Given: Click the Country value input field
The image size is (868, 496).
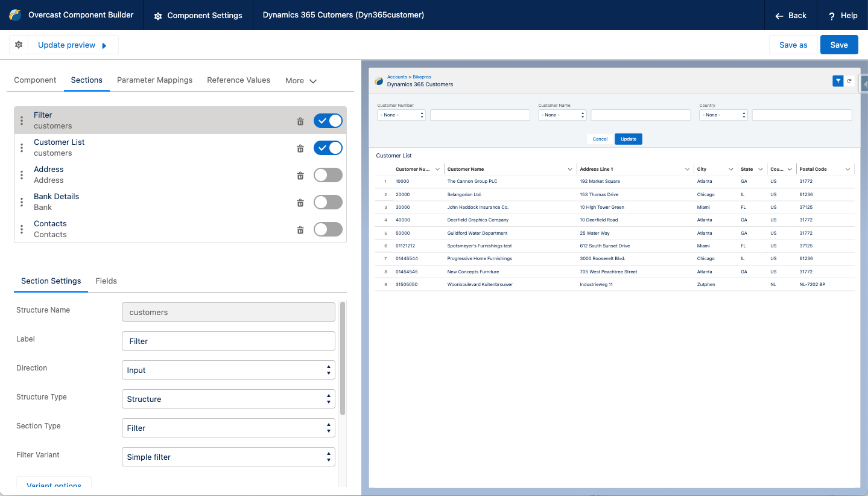Looking at the screenshot, I should (802, 115).
